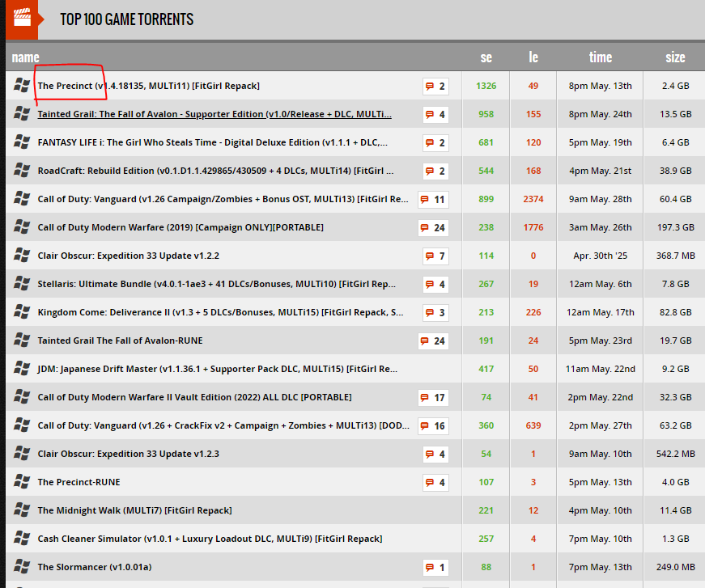This screenshot has height=588, width=705.
Task: Click the orange clapperboard category icon
Action: point(22,19)
